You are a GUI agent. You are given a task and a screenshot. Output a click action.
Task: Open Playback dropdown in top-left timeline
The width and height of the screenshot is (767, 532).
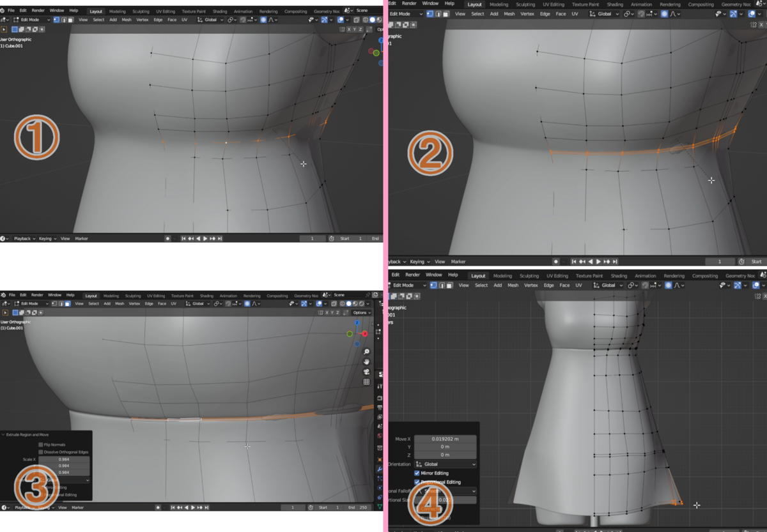tap(24, 238)
